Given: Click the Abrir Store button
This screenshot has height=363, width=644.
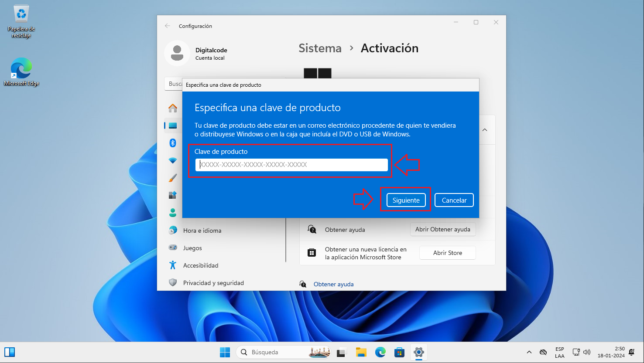Looking at the screenshot, I should 448,253.
